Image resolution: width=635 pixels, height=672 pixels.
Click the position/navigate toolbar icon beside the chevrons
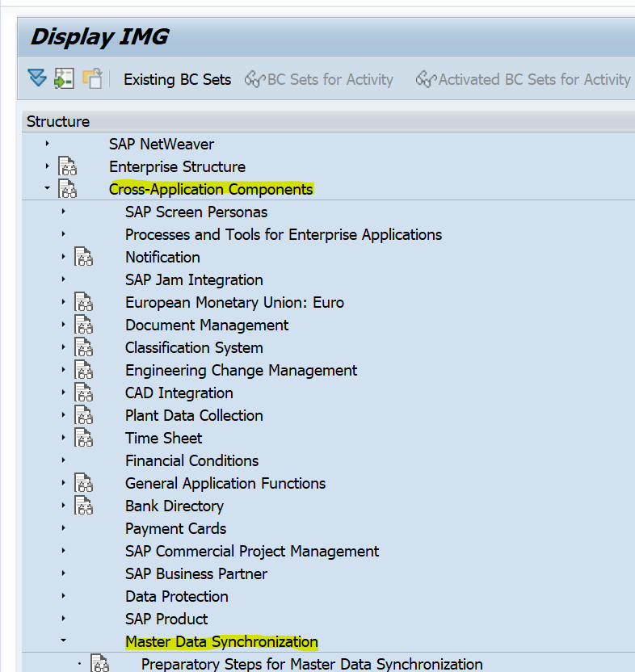coord(64,78)
